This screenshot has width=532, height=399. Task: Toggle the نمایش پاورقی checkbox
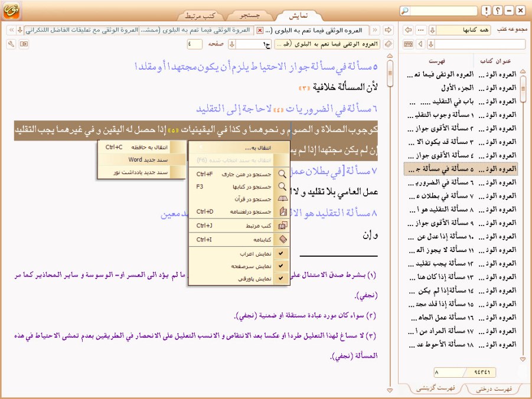tap(281, 279)
